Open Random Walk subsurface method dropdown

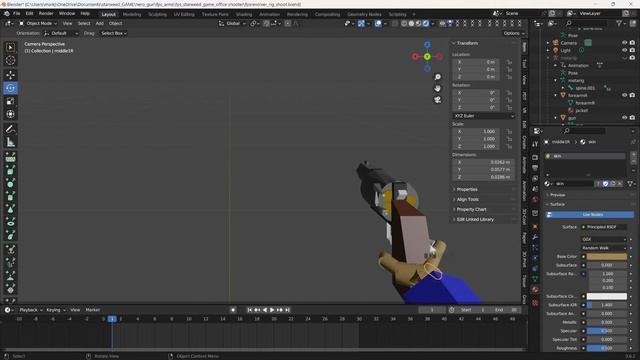[604, 248]
